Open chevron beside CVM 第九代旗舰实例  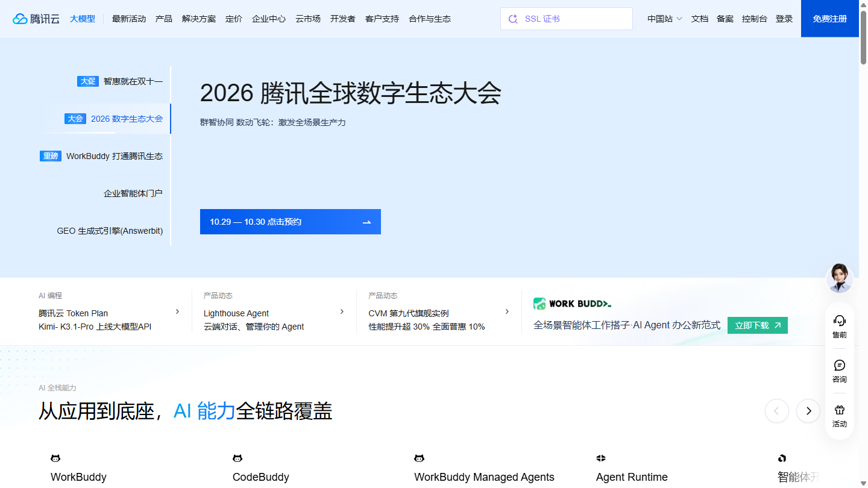[507, 311]
